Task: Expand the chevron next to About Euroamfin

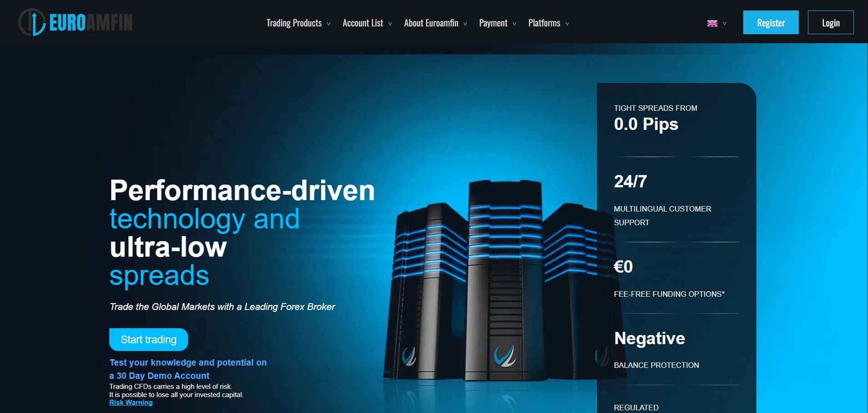Action: click(465, 24)
